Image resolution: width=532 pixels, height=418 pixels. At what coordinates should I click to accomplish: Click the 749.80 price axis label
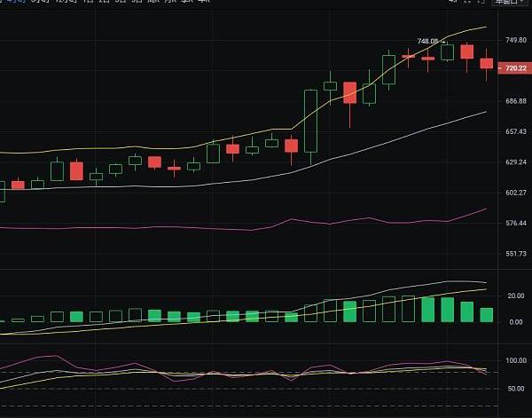516,41
